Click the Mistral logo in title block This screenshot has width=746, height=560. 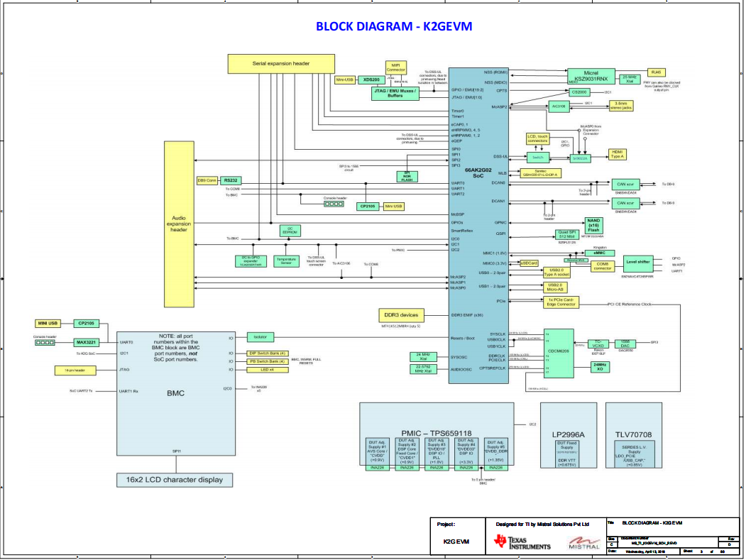pos(584,542)
